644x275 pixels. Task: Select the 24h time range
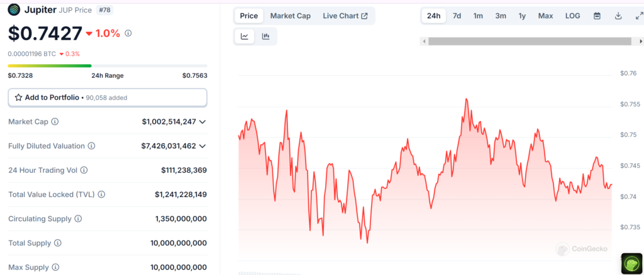tap(434, 16)
